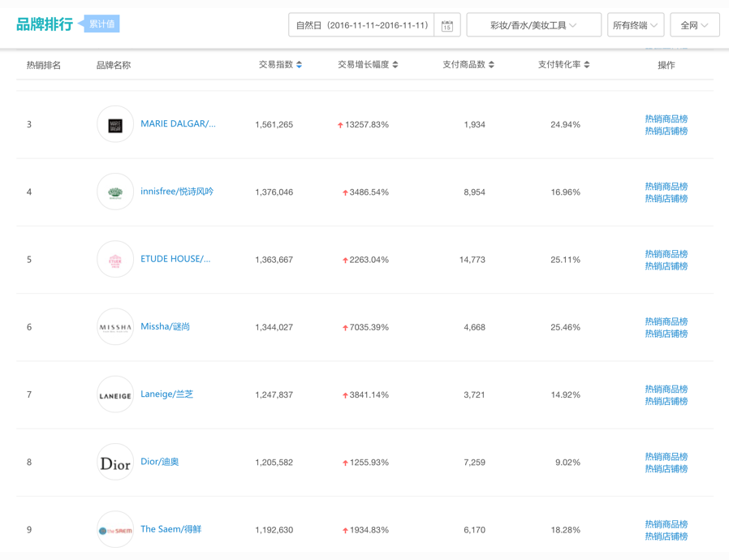Click the 支付商品数 column header label
The width and height of the screenshot is (729, 560).
click(x=464, y=65)
